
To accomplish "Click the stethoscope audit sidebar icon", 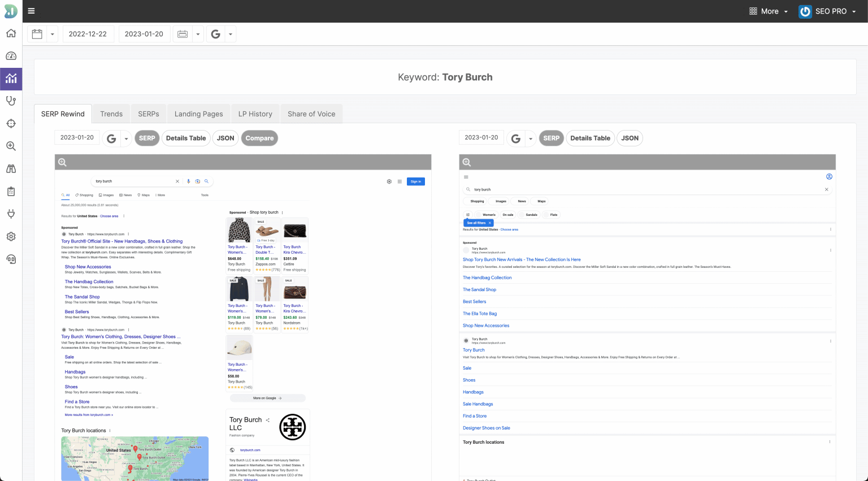I will (11, 101).
